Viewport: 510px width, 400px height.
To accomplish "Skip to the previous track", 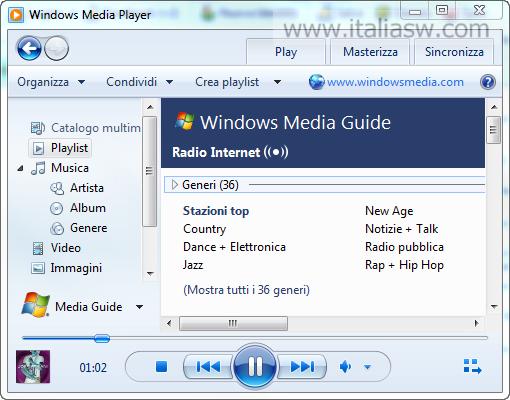I will (x=208, y=367).
